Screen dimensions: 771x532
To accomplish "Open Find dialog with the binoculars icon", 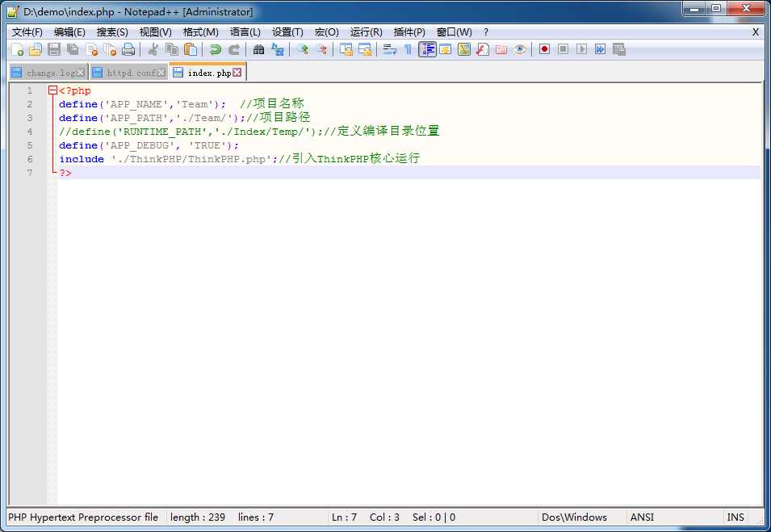I will pyautogui.click(x=258, y=49).
